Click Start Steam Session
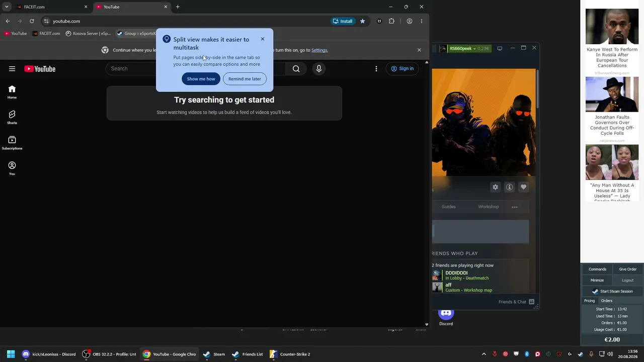The height and width of the screenshot is (362, 644). [613, 292]
